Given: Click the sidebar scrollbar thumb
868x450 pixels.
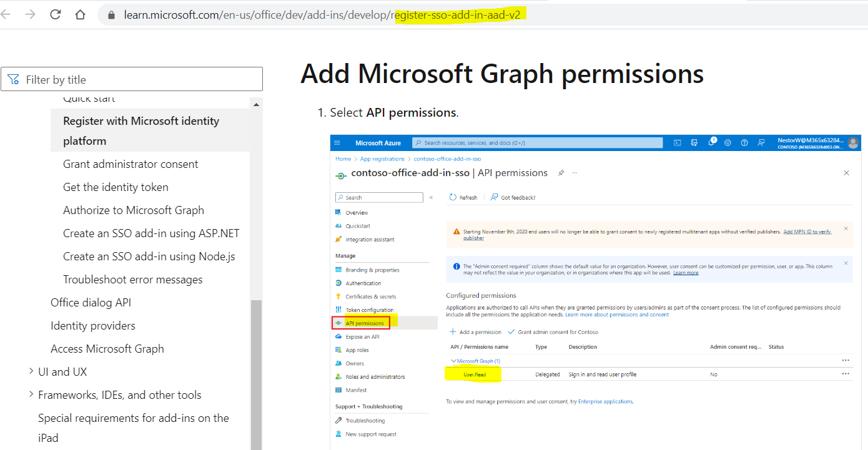Looking at the screenshot, I should 256,374.
